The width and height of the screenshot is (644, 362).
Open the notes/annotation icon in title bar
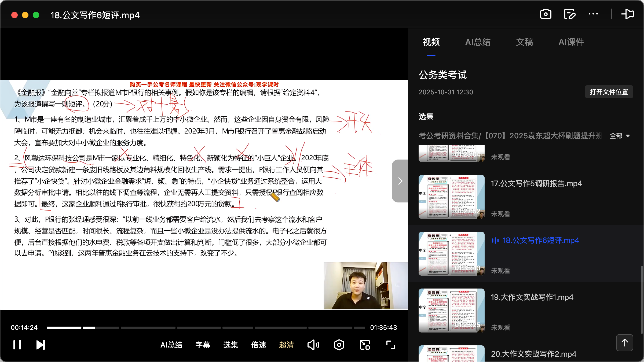click(569, 14)
